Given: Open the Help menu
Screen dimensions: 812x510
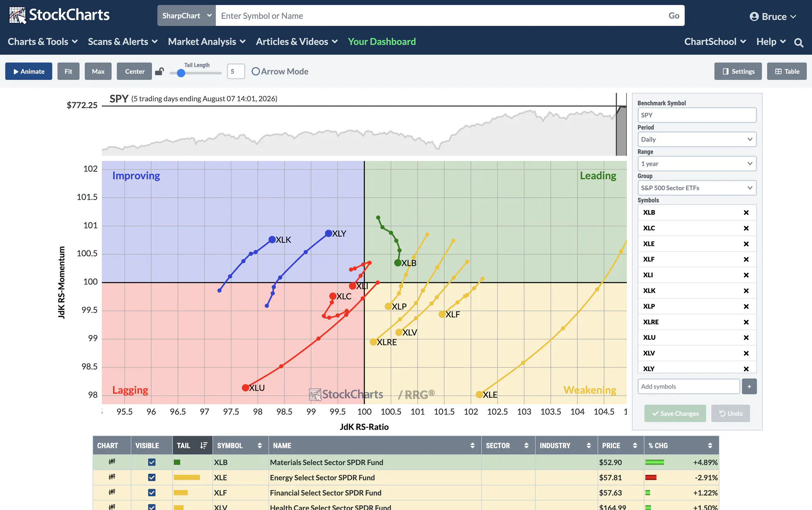Looking at the screenshot, I should point(771,41).
